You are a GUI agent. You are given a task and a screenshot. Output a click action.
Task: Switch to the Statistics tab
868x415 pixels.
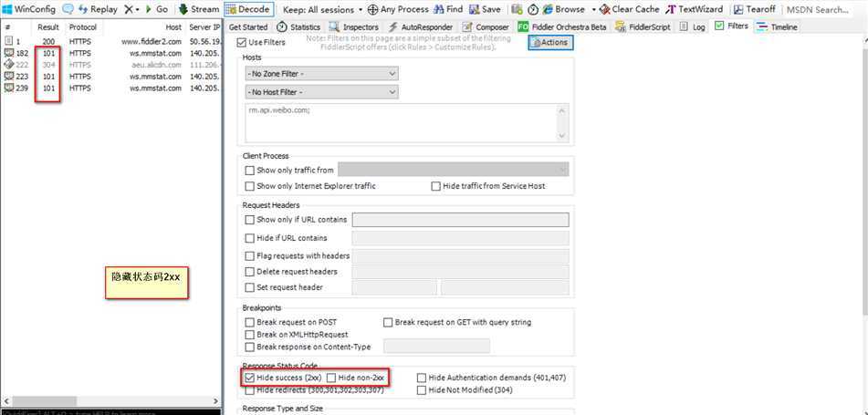(x=298, y=26)
